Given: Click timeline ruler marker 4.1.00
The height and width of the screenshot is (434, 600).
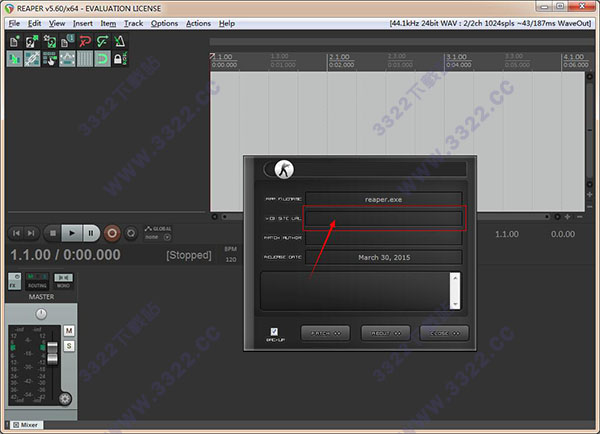Looking at the screenshot, I should 574,57.
